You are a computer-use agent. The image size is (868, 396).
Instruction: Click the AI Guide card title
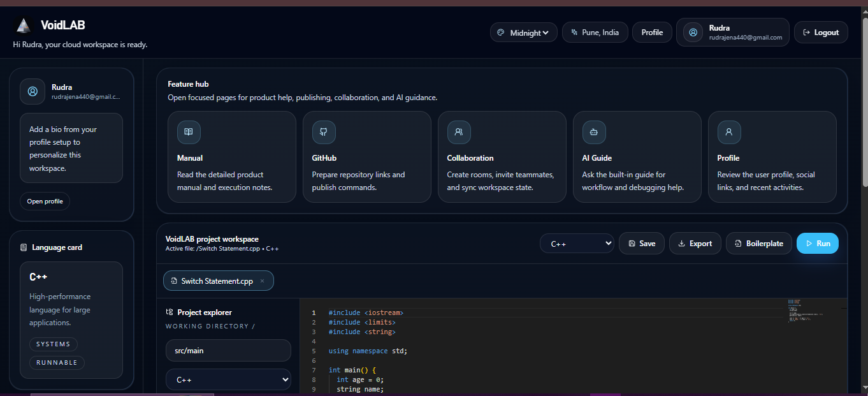click(597, 158)
